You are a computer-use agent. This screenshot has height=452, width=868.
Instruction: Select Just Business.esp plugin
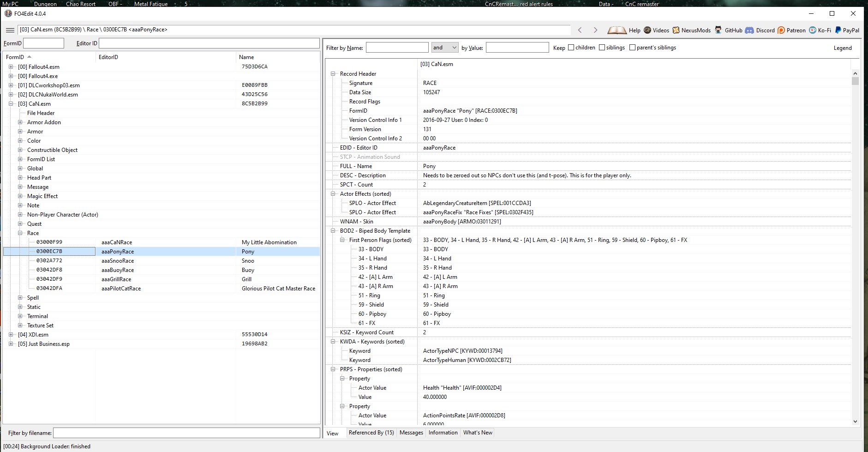click(x=44, y=344)
